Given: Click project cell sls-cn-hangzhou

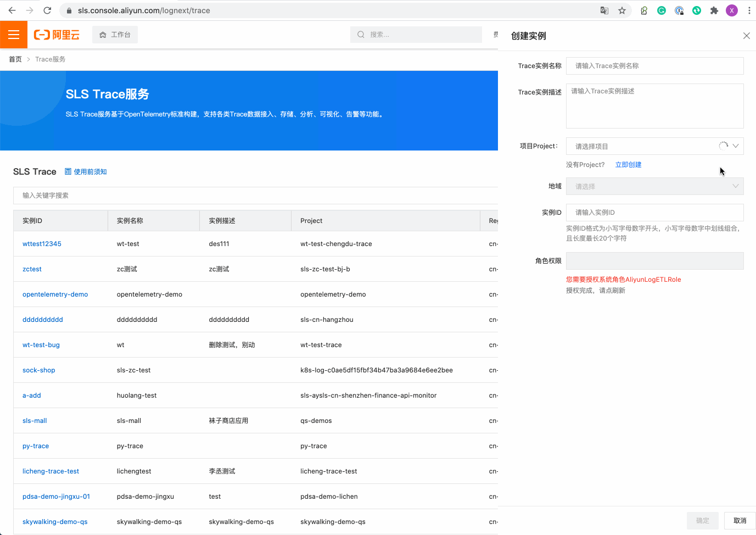Looking at the screenshot, I should pos(327,320).
